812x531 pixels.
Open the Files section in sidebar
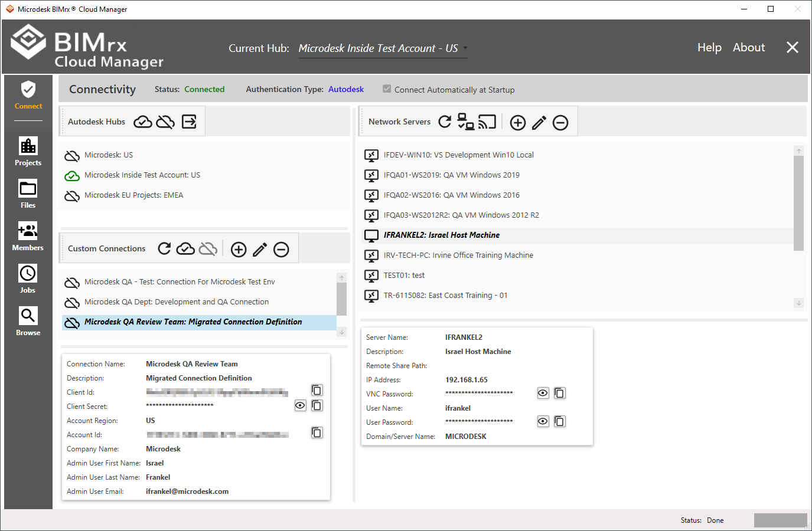28,194
